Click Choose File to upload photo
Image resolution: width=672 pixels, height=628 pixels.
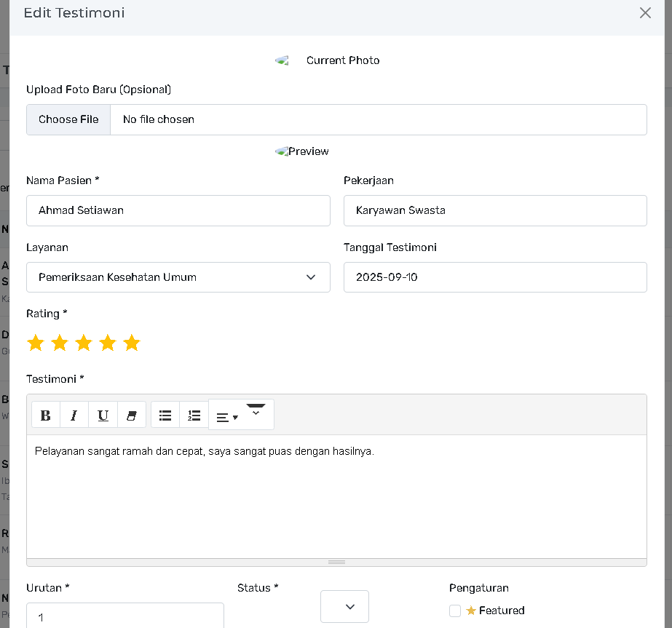point(68,119)
